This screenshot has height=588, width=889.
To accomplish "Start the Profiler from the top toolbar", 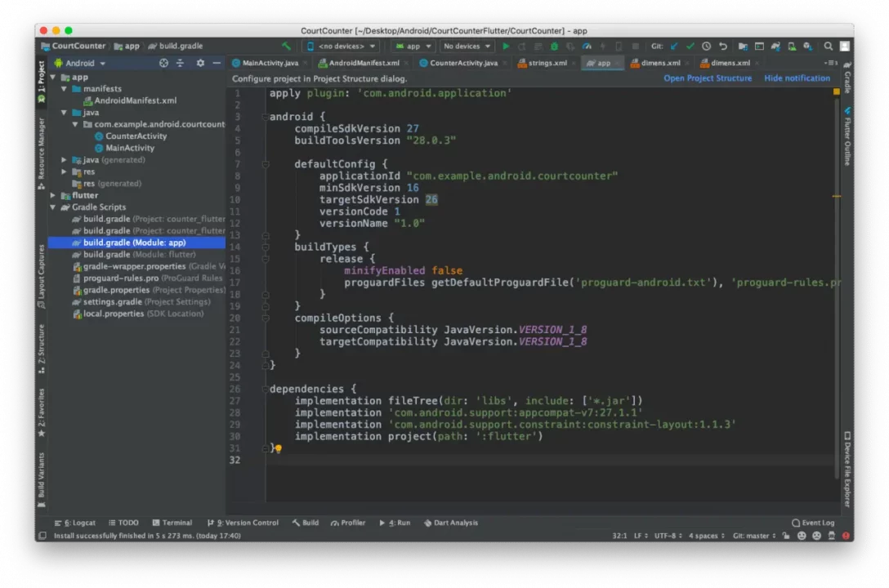I will tap(586, 46).
